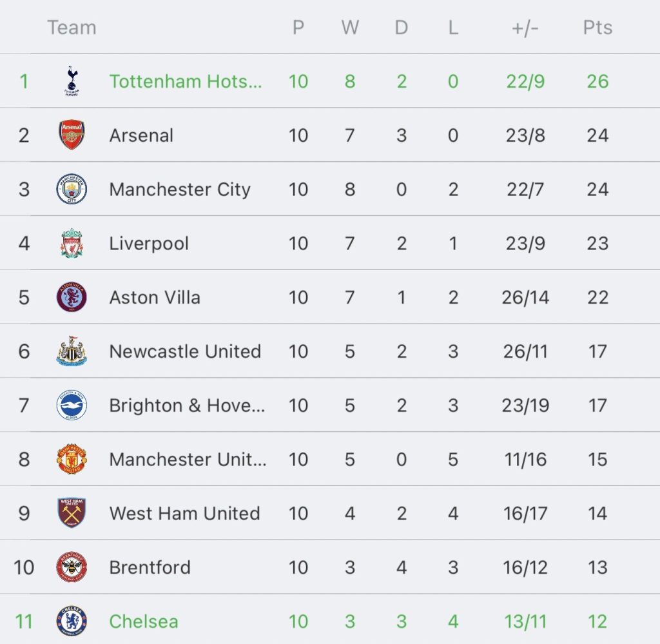Click the Aston Villa badge

[72, 298]
